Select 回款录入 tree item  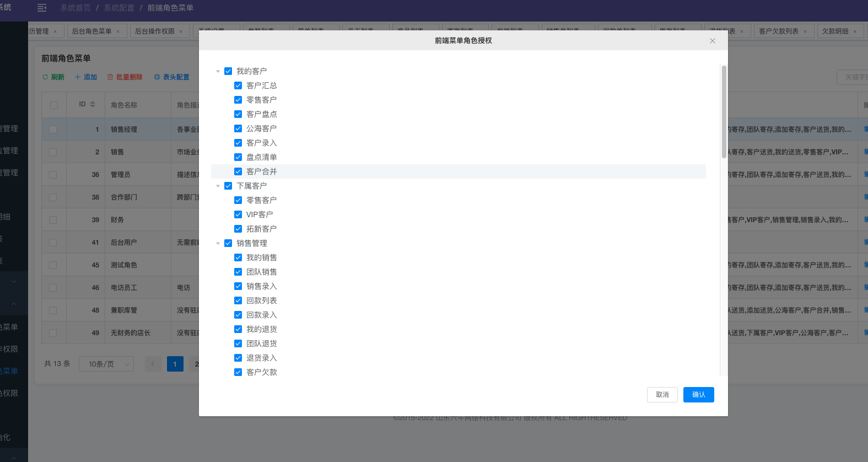pos(262,315)
